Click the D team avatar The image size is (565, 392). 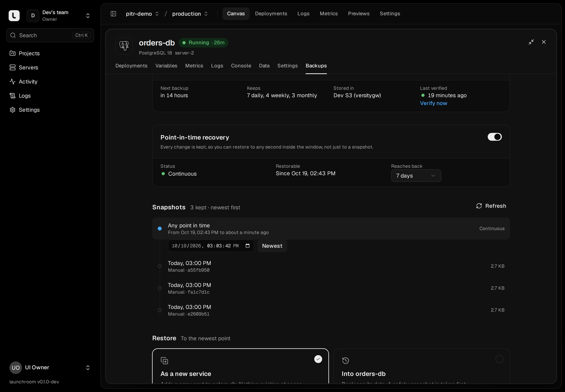[x=33, y=16]
